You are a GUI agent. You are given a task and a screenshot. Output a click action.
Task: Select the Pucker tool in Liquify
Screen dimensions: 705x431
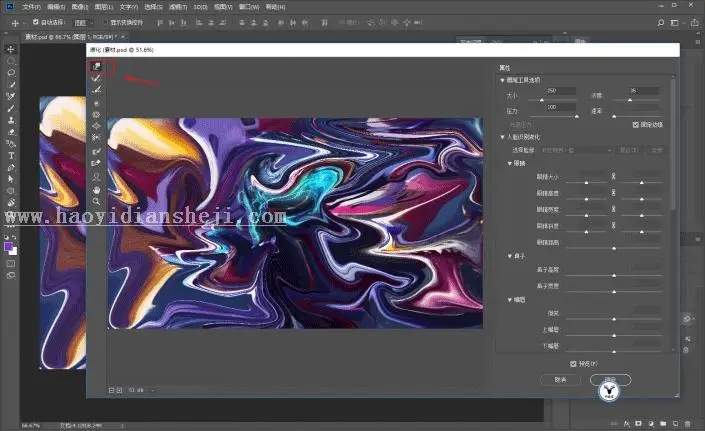tap(96, 115)
